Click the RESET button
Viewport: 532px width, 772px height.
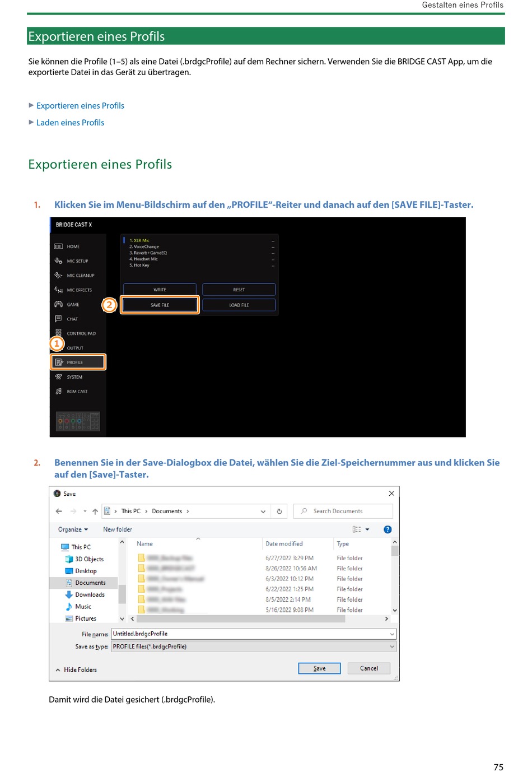[x=239, y=290]
